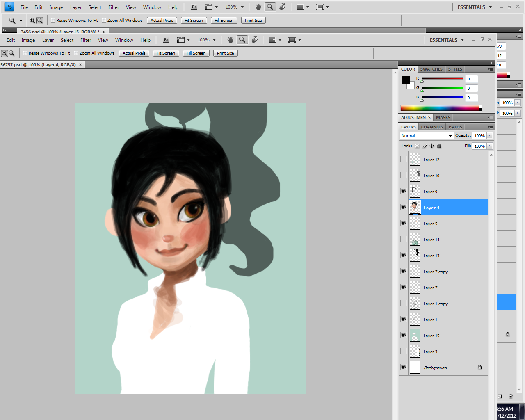
Task: Click the black foreground color swatch
Action: (x=405, y=80)
